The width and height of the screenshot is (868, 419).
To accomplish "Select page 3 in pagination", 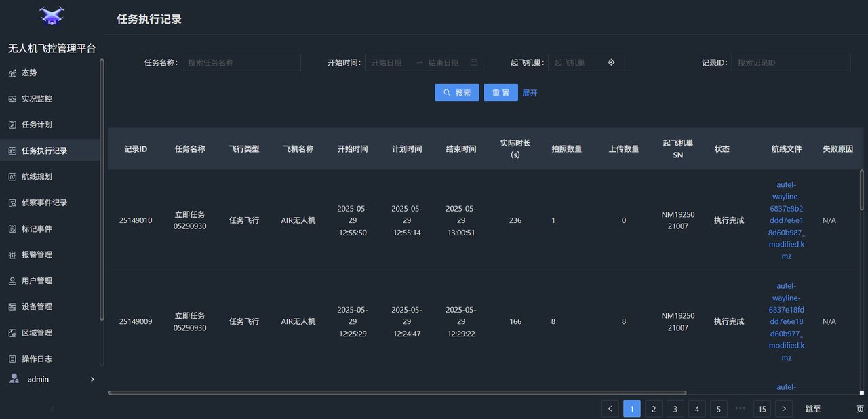I will coord(675,409).
